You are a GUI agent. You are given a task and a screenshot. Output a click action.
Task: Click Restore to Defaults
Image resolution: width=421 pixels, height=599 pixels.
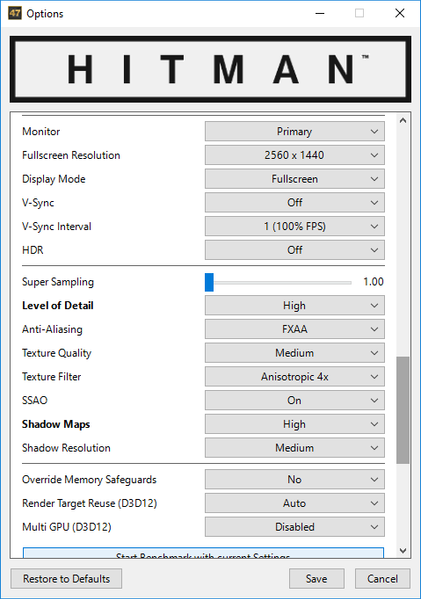pyautogui.click(x=66, y=579)
